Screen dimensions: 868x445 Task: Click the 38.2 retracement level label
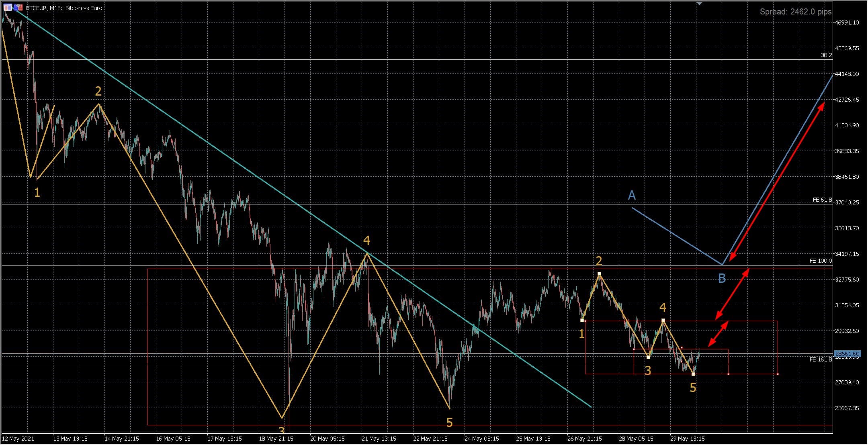826,55
